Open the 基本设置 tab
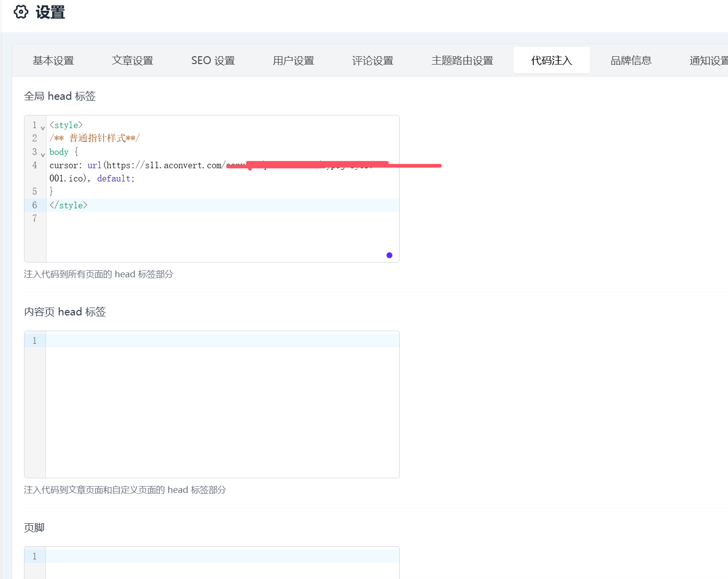The width and height of the screenshot is (728, 579). (x=53, y=61)
